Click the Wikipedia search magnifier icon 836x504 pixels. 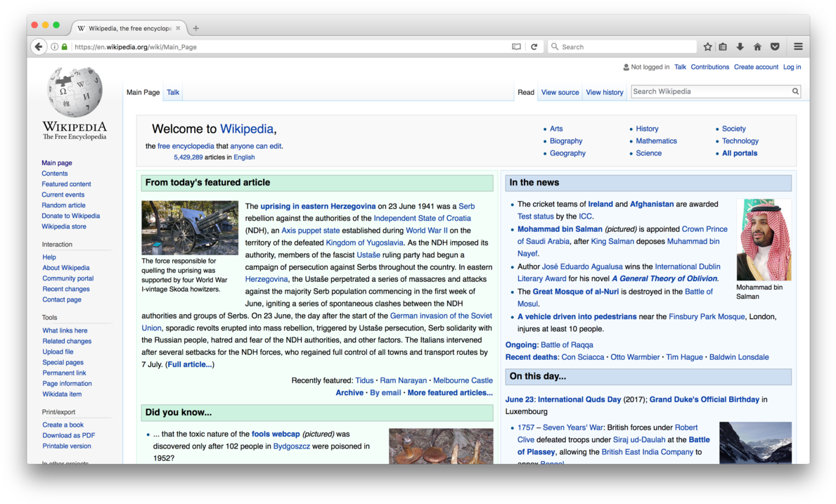[795, 91]
